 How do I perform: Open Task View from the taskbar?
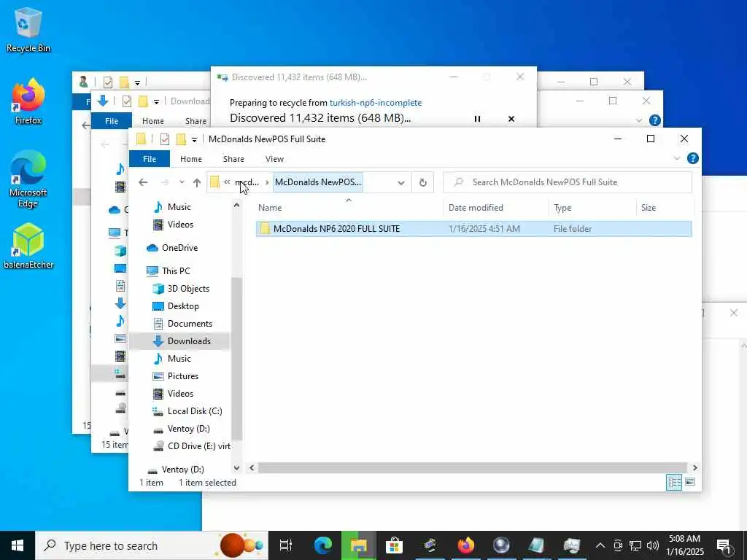[285, 545]
